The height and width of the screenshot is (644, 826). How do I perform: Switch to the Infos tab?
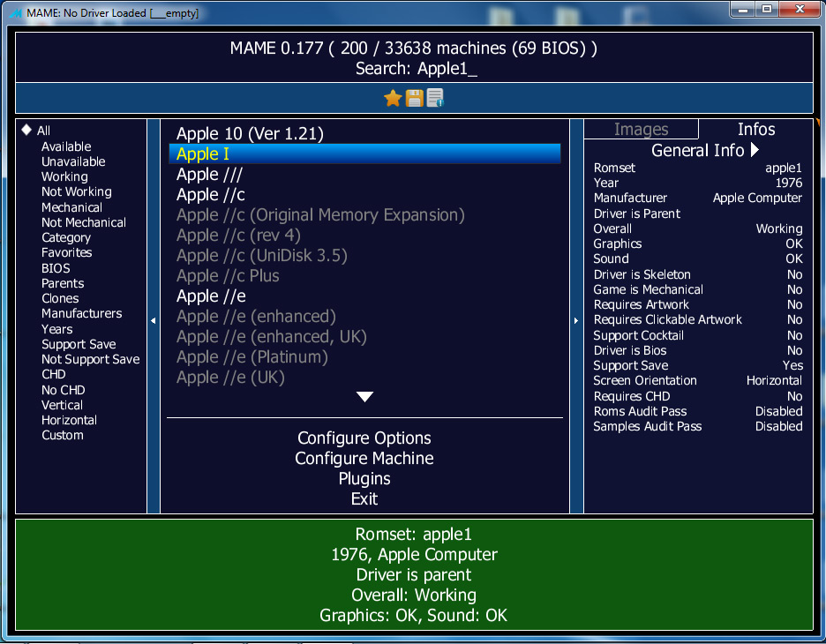coord(756,129)
